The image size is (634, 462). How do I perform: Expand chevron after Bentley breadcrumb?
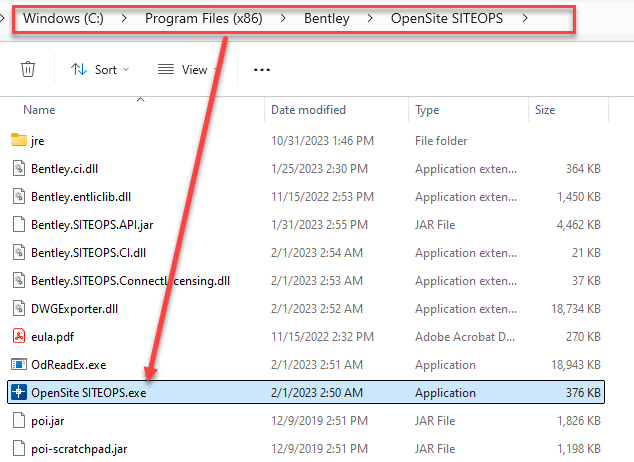pos(370,18)
